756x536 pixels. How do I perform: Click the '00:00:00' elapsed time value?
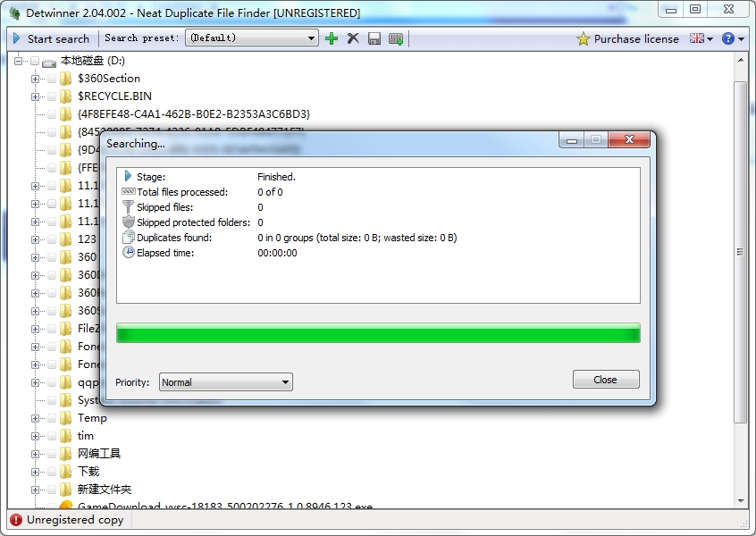[277, 253]
